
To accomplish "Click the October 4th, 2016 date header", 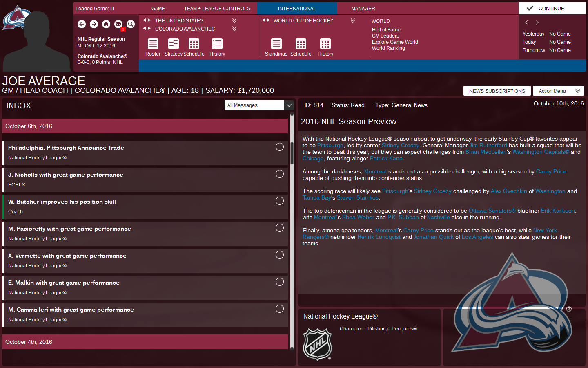I will pyautogui.click(x=145, y=342).
